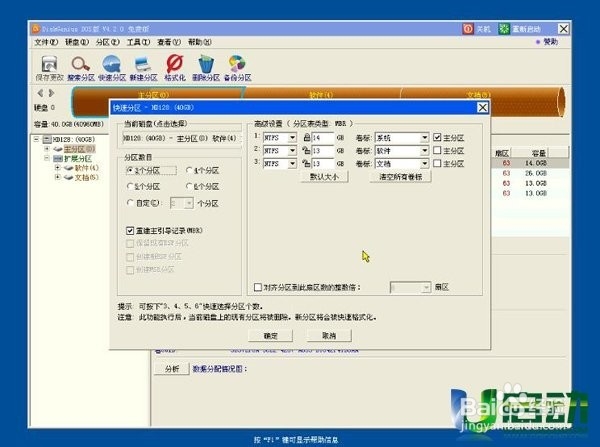Select the 4 partitions (4个分区) radio button

[x=189, y=170]
